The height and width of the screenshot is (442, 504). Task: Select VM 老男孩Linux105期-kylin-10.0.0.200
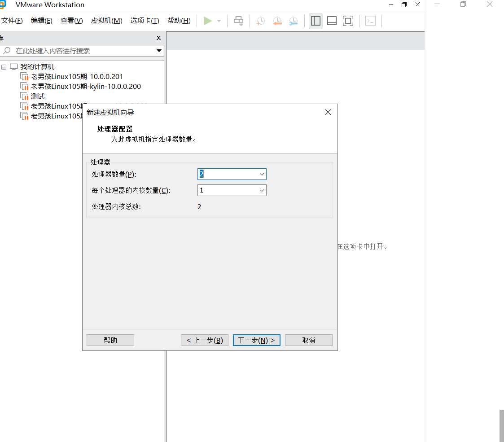86,87
